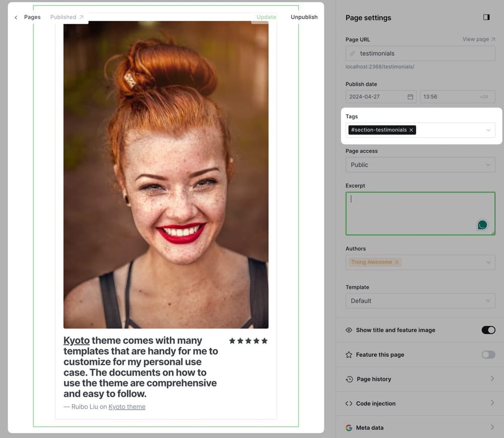Click the calendar icon in Publish date
This screenshot has height=438, width=504.
pyautogui.click(x=410, y=97)
